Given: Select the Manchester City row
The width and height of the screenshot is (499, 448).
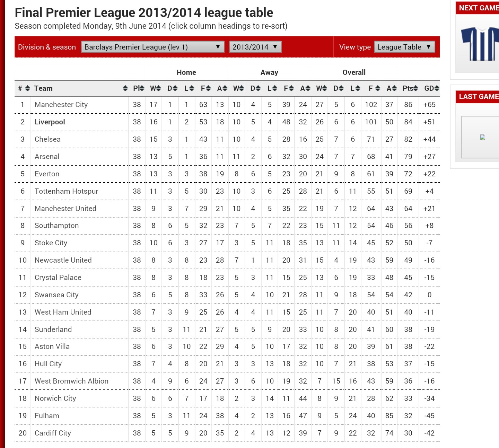Looking at the screenshot, I should tap(227, 105).
